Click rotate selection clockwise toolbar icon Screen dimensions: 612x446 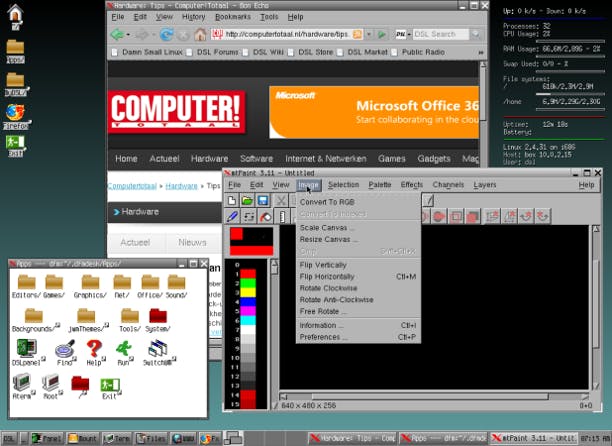tap(526, 216)
